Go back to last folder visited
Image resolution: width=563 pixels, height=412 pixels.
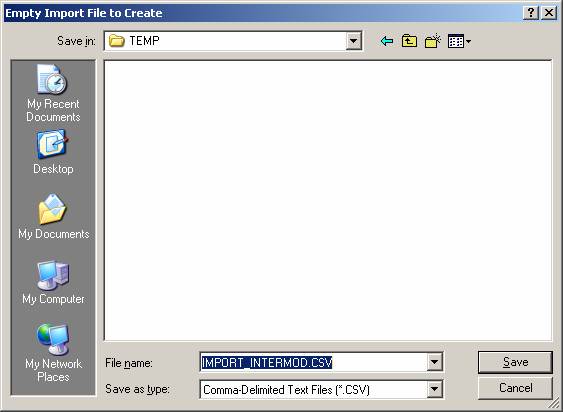(387, 41)
